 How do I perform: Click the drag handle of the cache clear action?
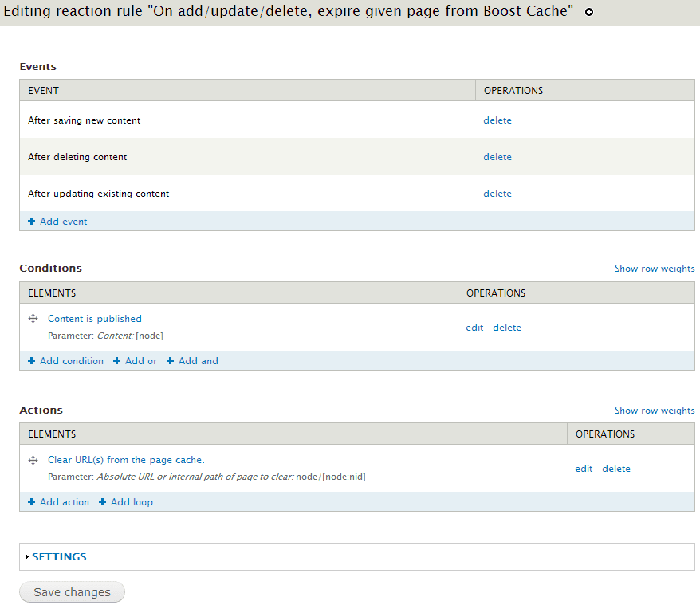[x=32, y=459]
